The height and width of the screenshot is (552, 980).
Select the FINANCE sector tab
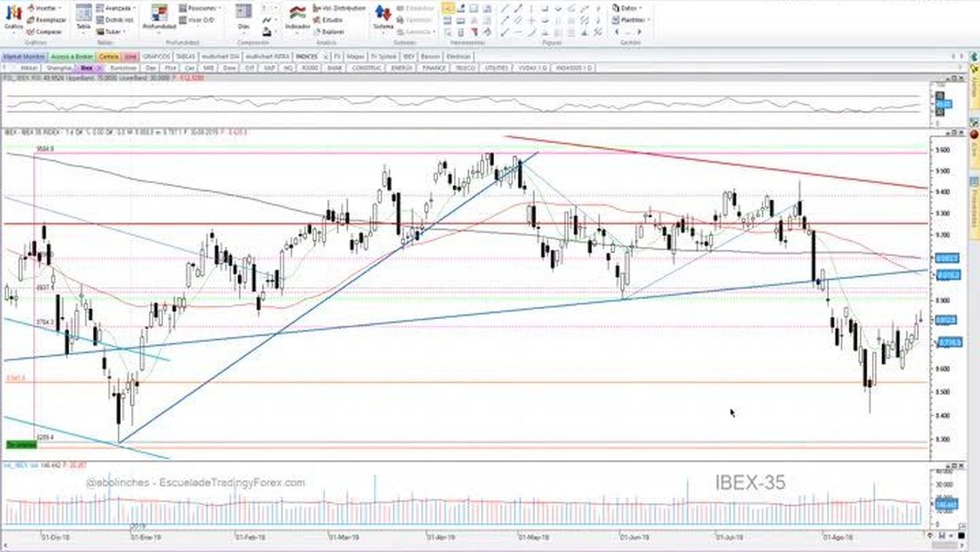coord(434,67)
